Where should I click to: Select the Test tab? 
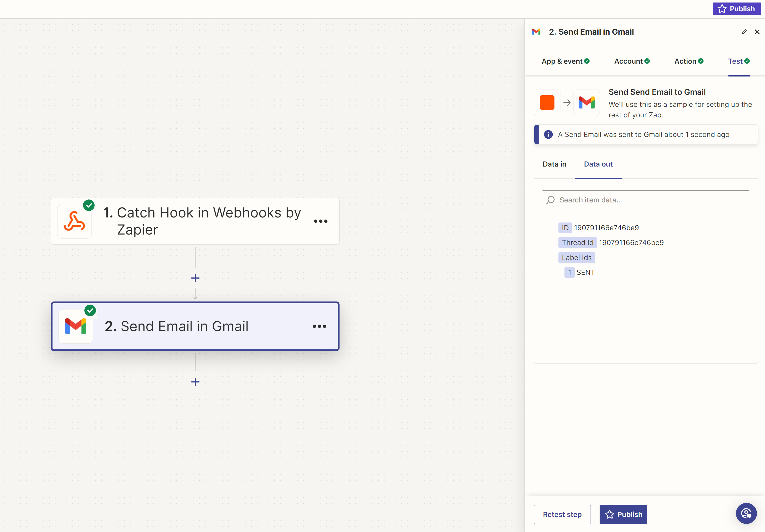coord(739,61)
